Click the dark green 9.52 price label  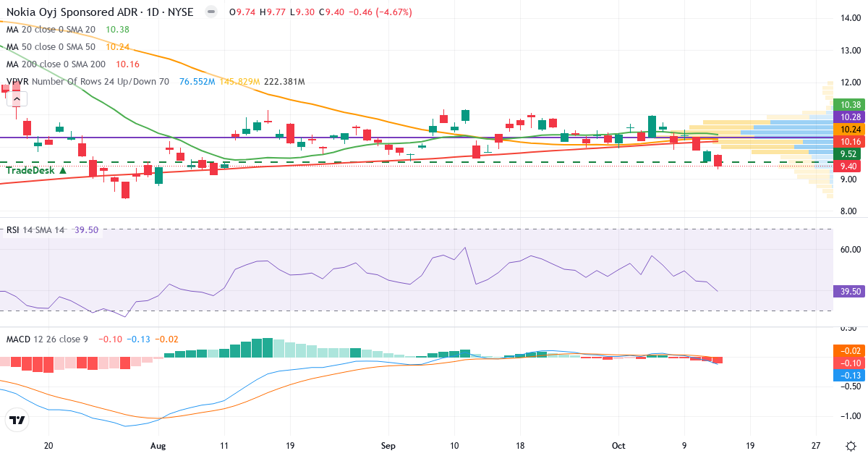[848, 154]
